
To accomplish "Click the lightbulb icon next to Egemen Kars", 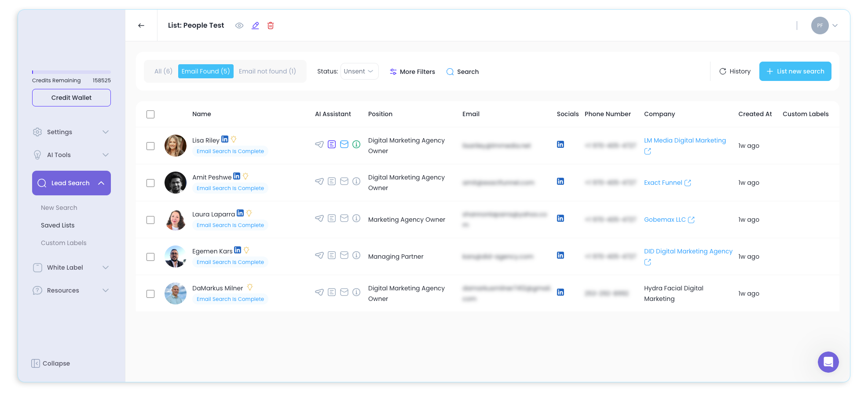I will coord(247,250).
